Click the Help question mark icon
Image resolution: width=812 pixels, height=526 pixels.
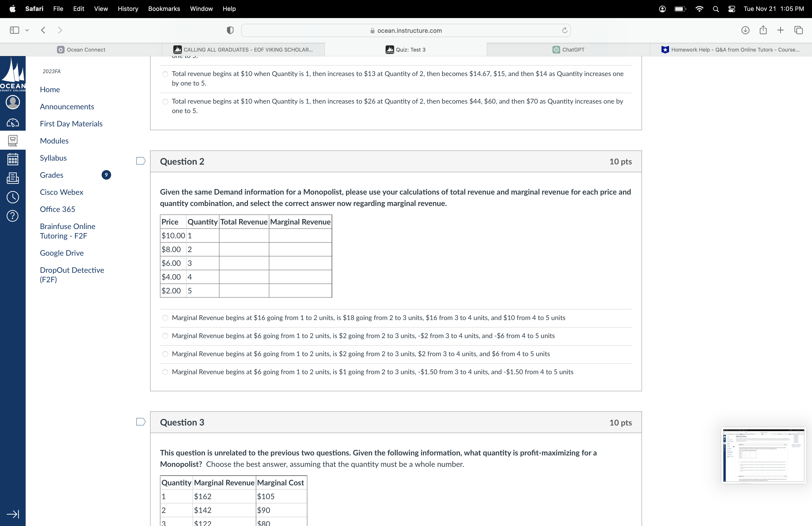tap(13, 216)
